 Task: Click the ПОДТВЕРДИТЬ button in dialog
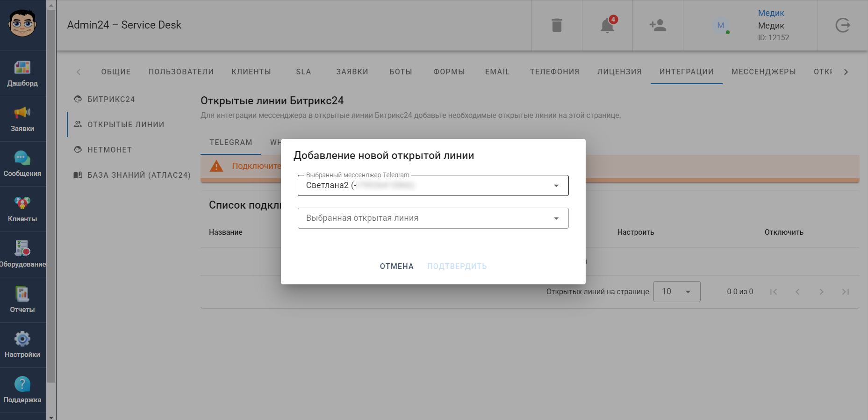(457, 267)
